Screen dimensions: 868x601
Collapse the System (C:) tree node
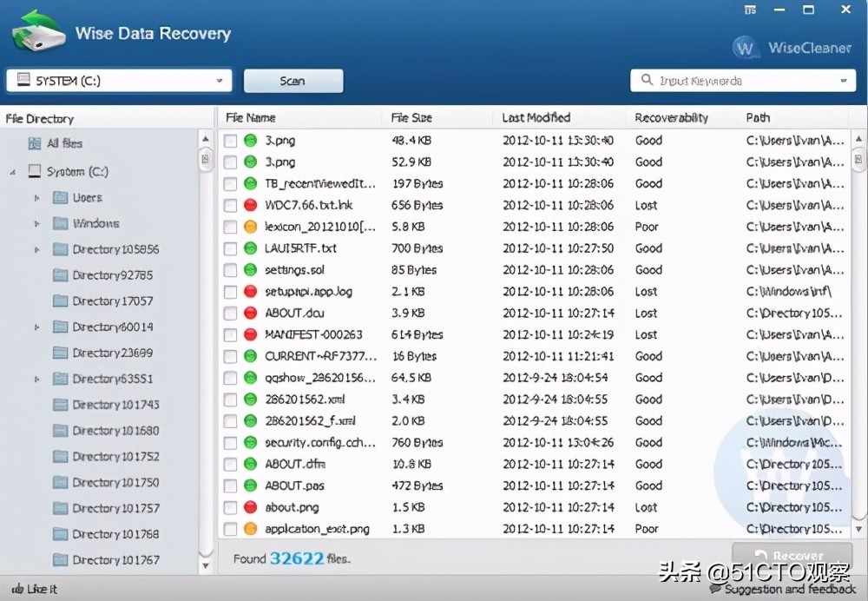coord(13,173)
